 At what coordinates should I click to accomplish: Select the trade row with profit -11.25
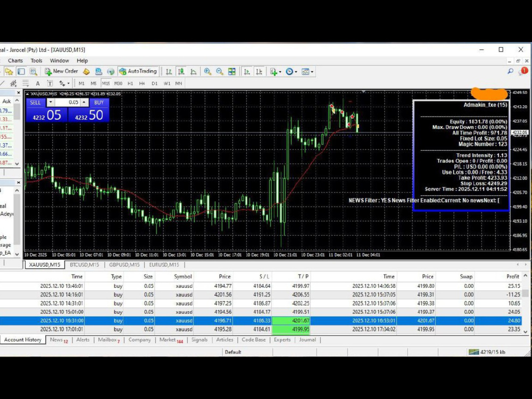tap(261, 295)
